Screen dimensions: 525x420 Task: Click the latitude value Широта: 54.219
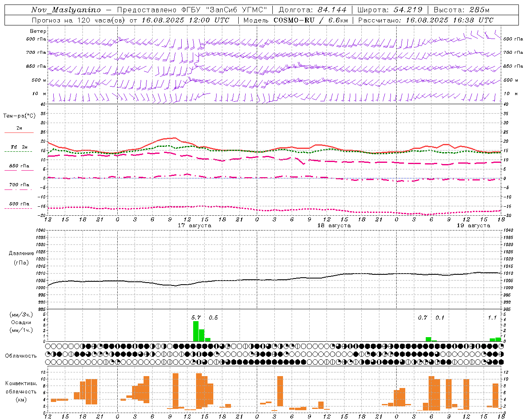(x=390, y=10)
